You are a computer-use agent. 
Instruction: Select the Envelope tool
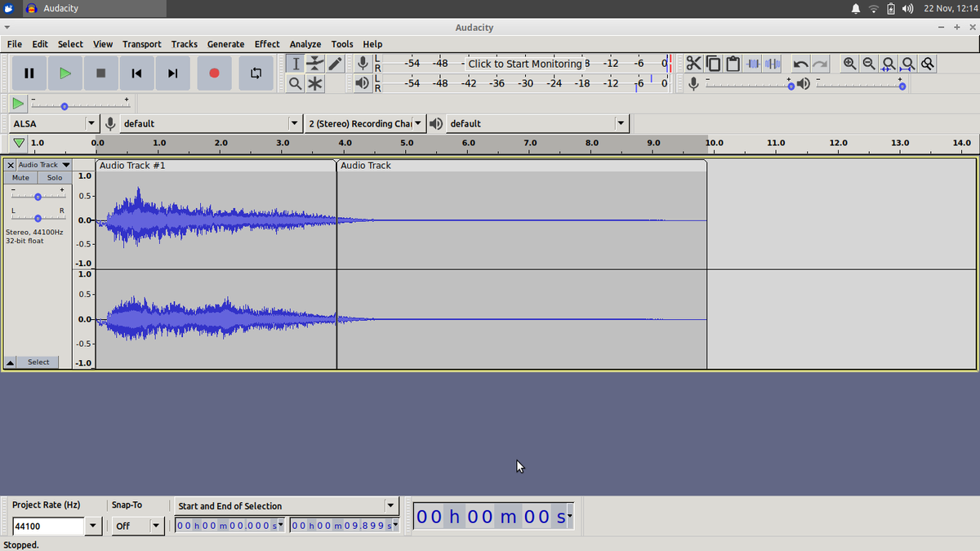(314, 63)
